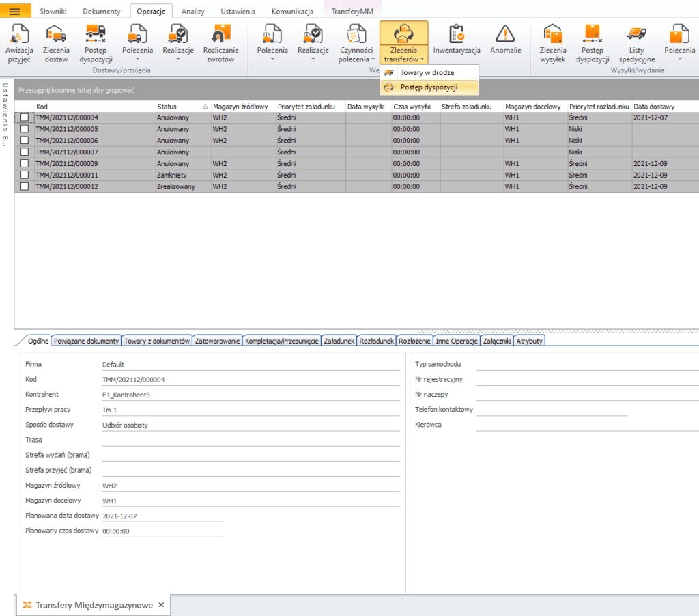Click the Kontrahent field with F1_Kontrahent3
Viewport: 699px width, 616px height.
click(251, 395)
